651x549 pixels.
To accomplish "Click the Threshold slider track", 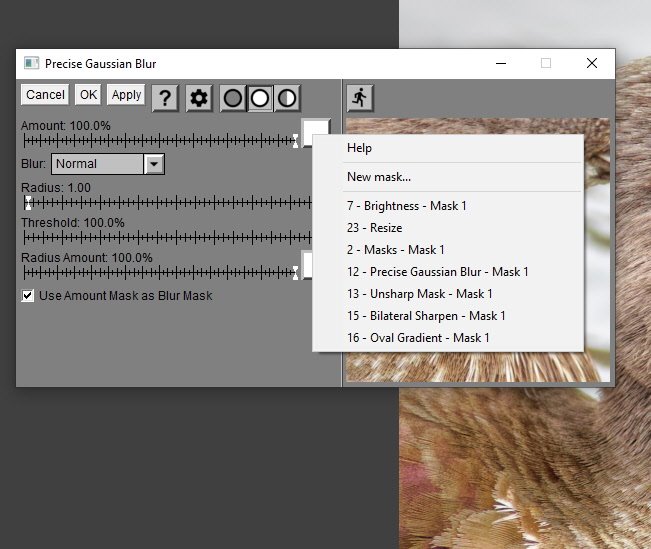I will click(160, 238).
